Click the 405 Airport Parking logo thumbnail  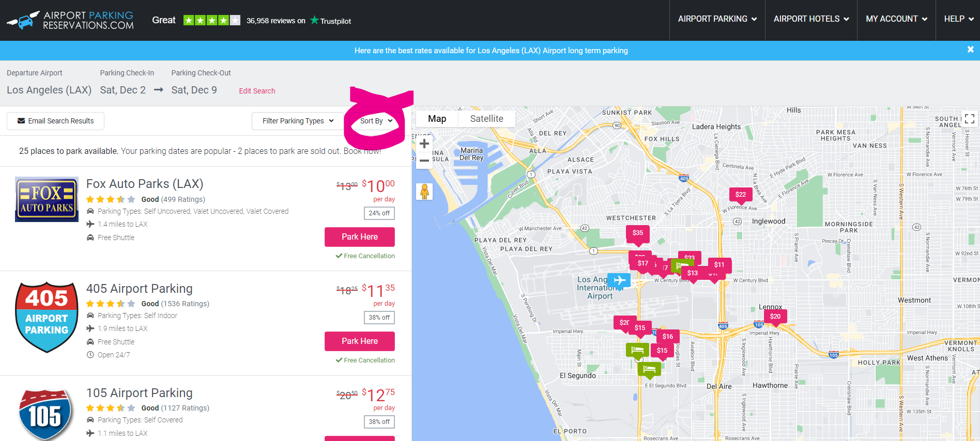pyautogui.click(x=47, y=317)
